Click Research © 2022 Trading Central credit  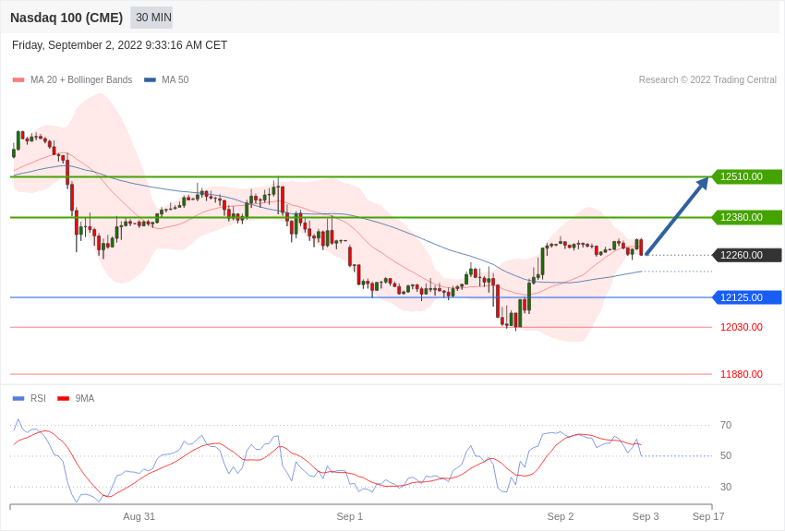[707, 79]
